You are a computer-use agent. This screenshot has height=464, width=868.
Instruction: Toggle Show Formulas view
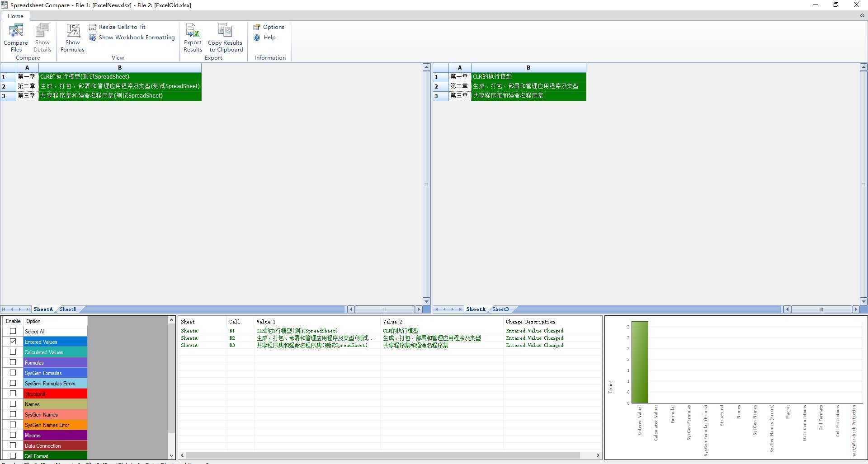coord(72,38)
